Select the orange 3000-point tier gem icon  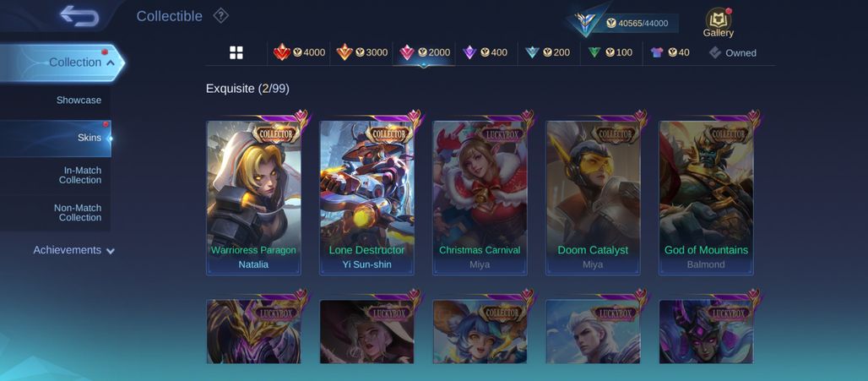pos(344,52)
